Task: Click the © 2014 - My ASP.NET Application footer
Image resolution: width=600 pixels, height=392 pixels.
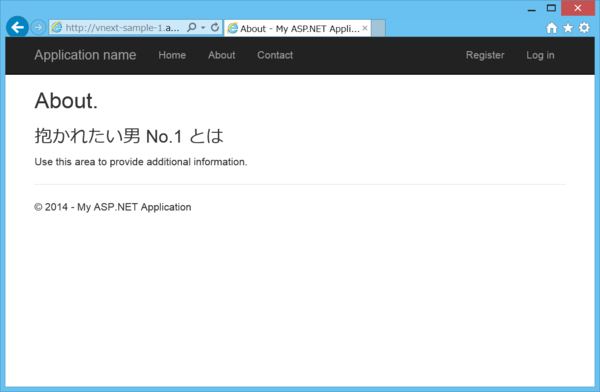Action: click(x=113, y=207)
